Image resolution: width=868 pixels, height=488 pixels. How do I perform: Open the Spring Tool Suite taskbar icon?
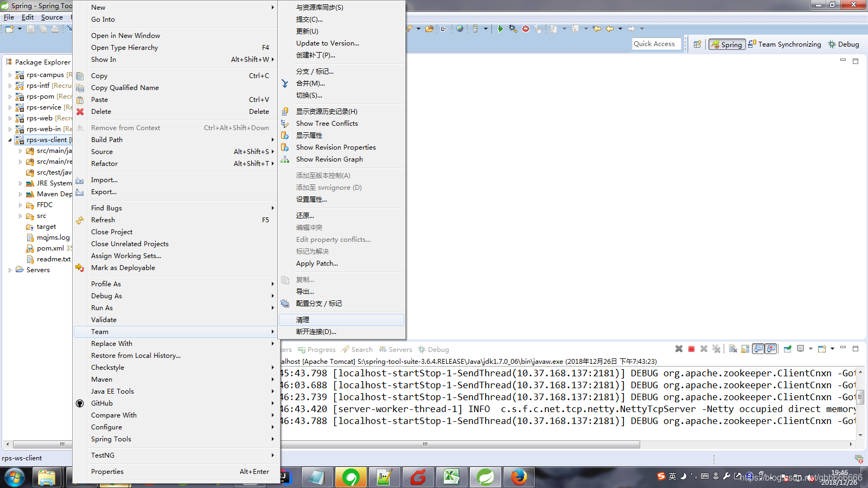click(x=485, y=477)
